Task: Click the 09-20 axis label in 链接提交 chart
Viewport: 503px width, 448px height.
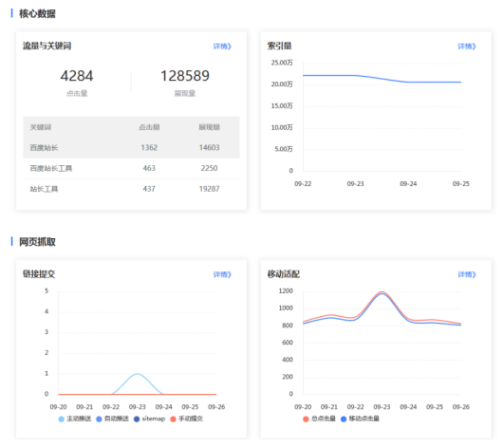Action: (x=59, y=407)
